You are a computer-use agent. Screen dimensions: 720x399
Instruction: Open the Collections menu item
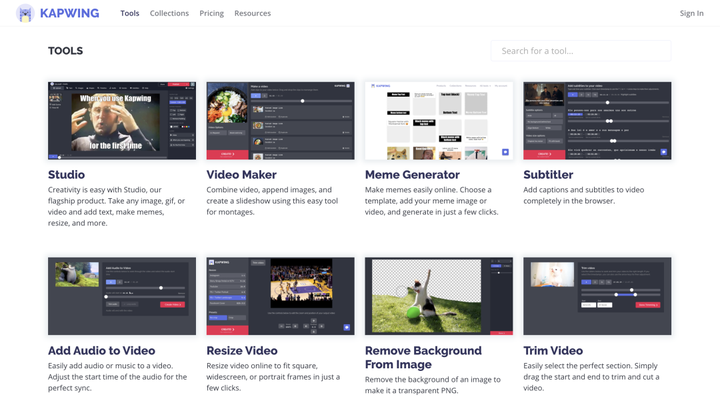point(169,13)
